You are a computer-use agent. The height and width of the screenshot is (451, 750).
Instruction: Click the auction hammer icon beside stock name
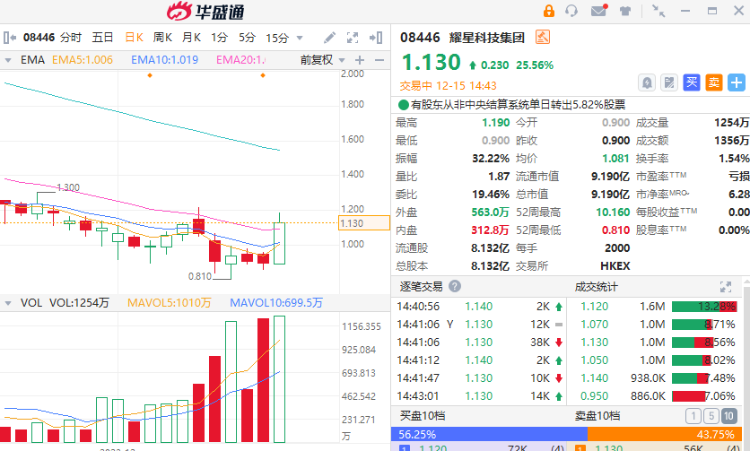pyautogui.click(x=542, y=37)
